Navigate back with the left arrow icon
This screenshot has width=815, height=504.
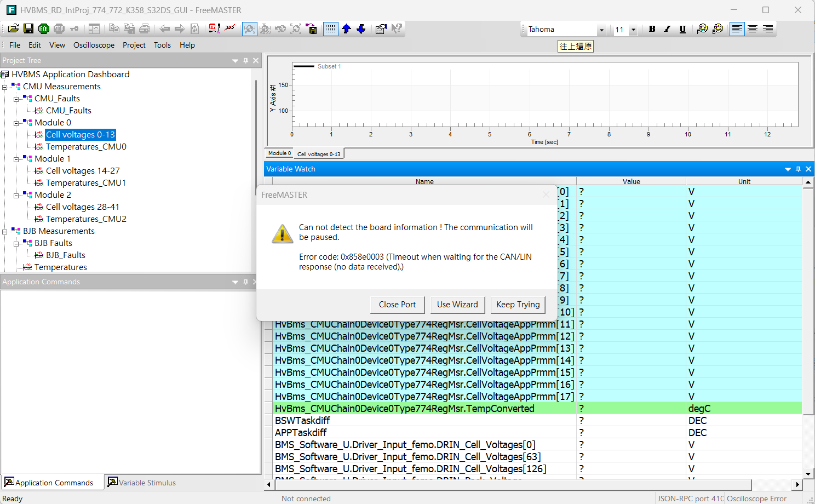point(164,29)
